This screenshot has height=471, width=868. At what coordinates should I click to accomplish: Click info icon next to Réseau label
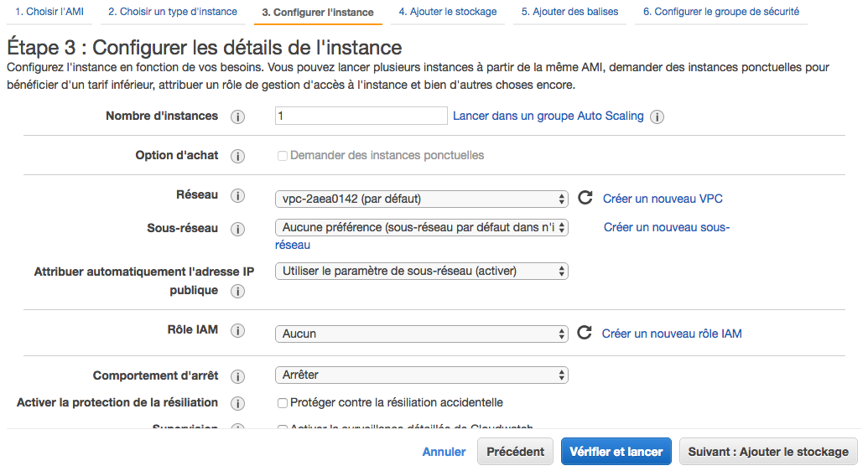(237, 195)
